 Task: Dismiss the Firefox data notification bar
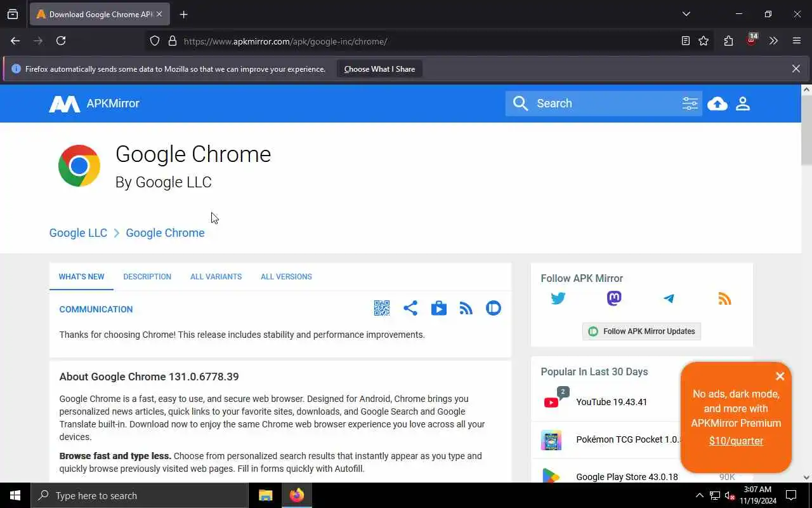(x=796, y=69)
